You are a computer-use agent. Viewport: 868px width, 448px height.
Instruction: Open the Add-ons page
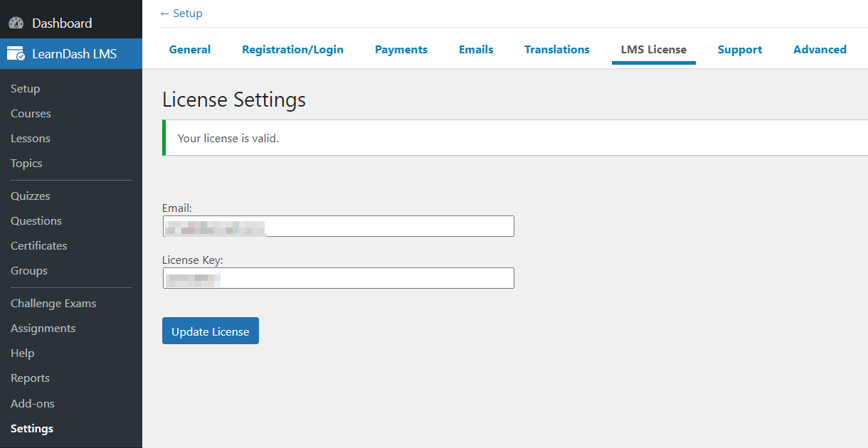click(33, 404)
